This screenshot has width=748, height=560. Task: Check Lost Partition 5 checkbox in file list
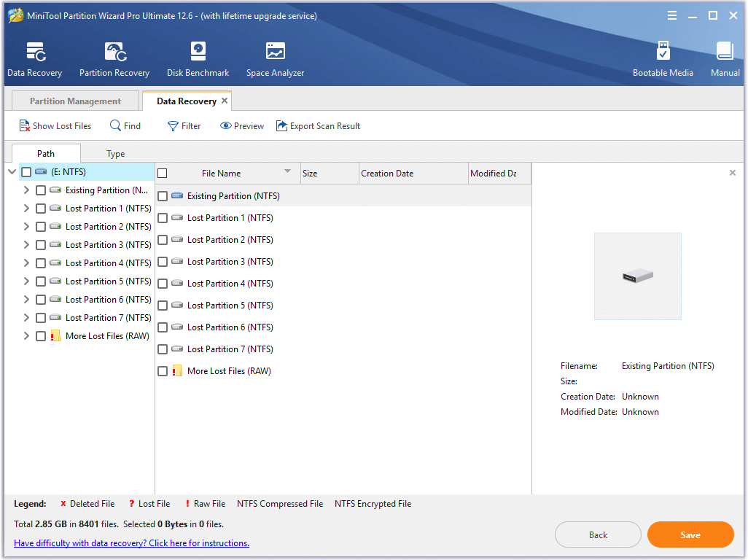coord(163,306)
